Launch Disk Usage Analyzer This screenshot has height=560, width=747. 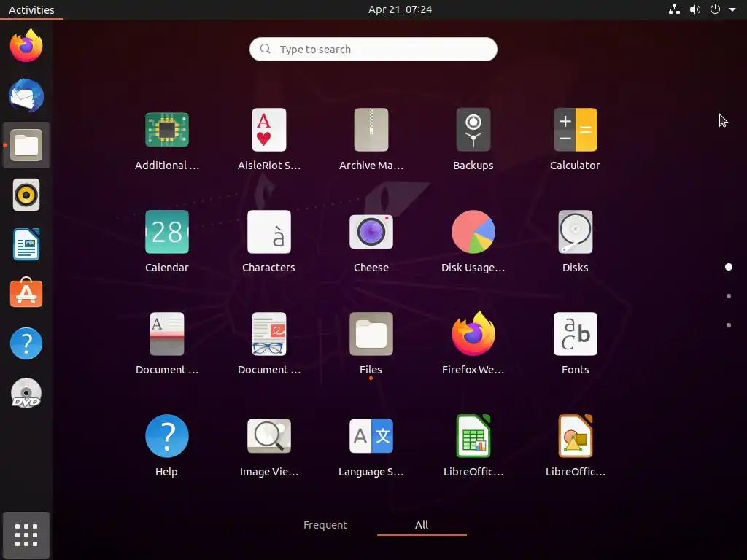point(473,232)
